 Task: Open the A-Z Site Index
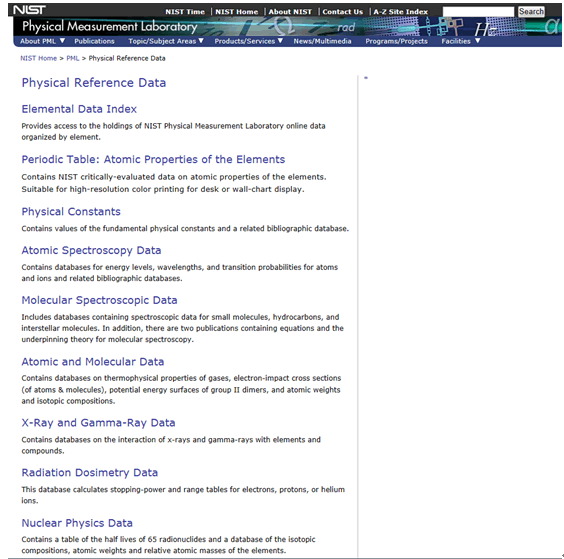pos(401,12)
